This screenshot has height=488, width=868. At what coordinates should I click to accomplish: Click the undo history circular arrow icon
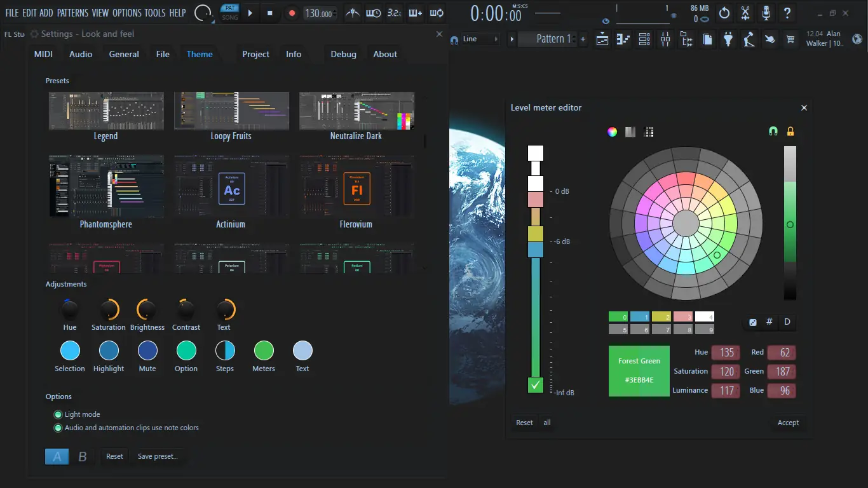pos(724,13)
